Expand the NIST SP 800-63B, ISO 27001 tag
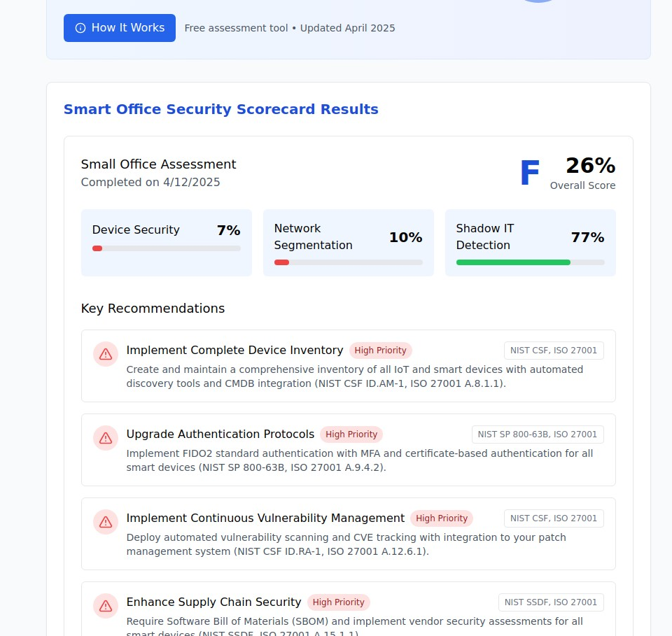The image size is (672, 636). click(x=538, y=434)
